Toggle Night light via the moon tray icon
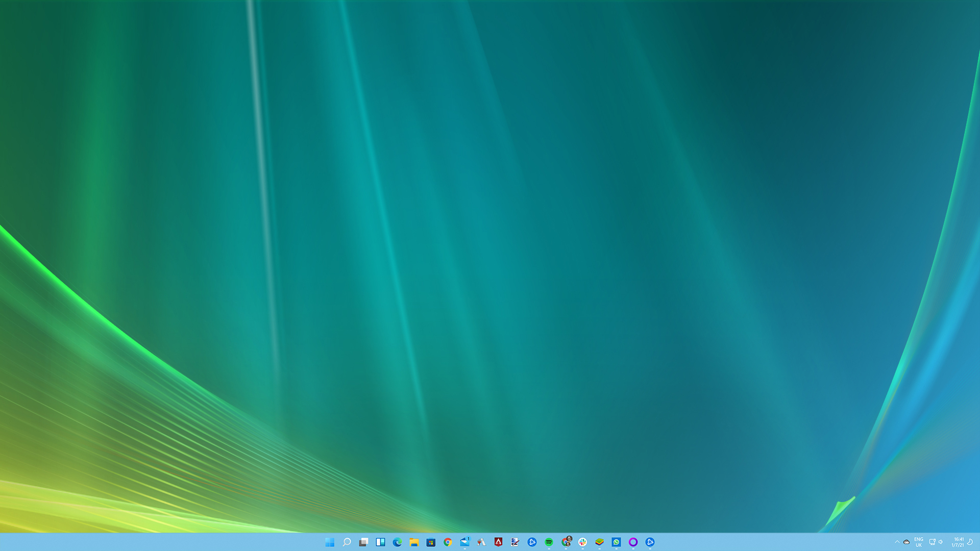The width and height of the screenshot is (980, 551). pos(970,542)
